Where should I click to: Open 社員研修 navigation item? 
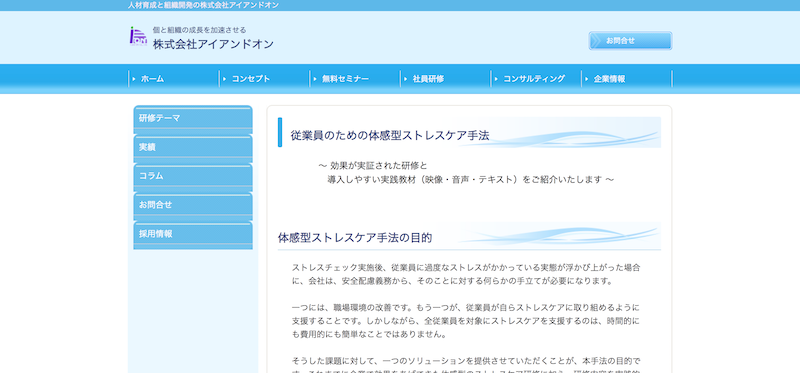[428, 79]
